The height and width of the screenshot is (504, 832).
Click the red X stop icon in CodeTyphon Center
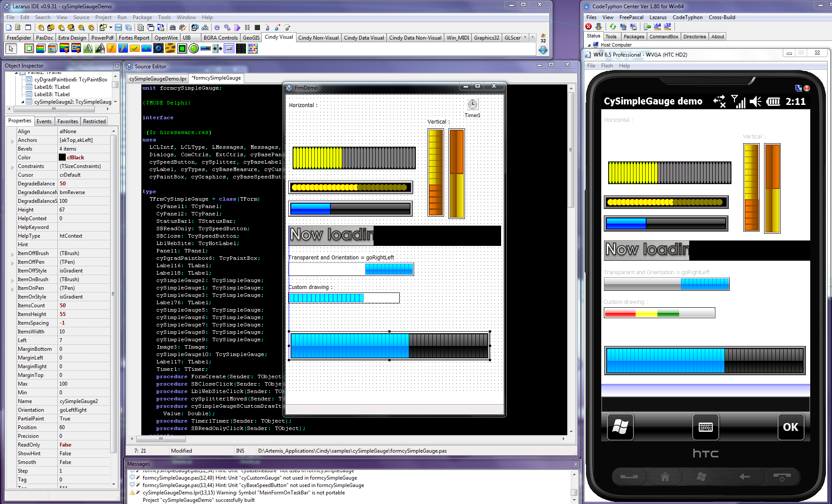(x=589, y=27)
